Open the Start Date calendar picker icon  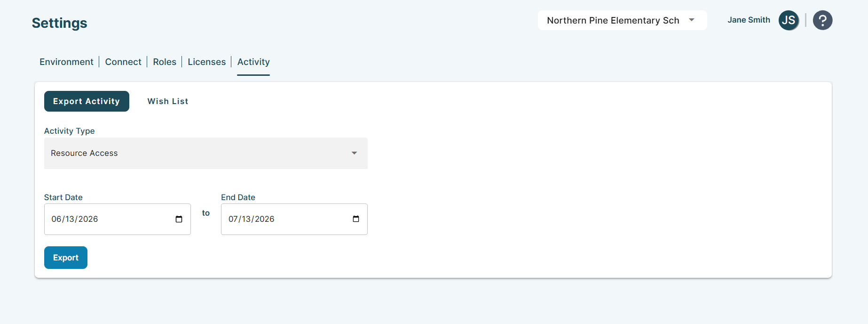tap(179, 219)
